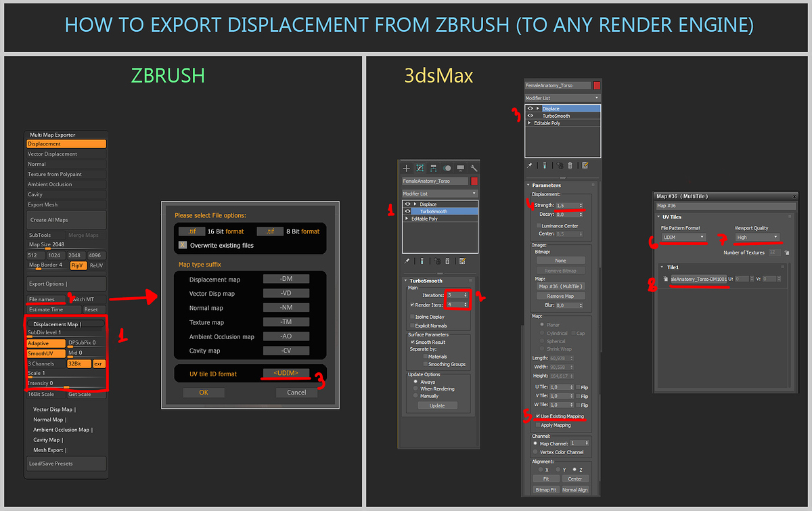Open the File Pattern Format UDIM dropdown
812x511 pixels.
pos(683,237)
